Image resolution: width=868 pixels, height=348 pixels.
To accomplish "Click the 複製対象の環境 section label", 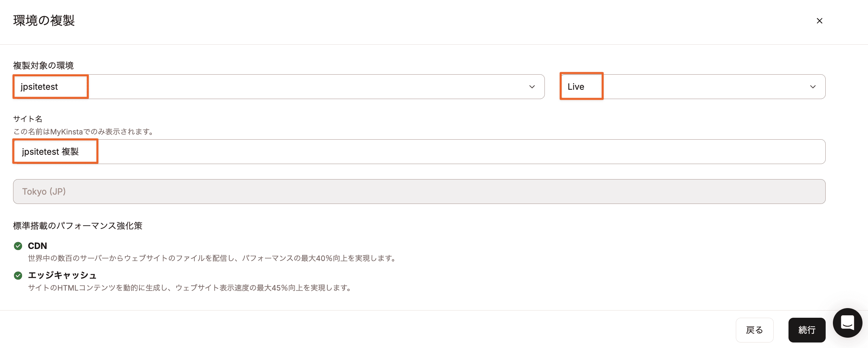I will pos(43,65).
